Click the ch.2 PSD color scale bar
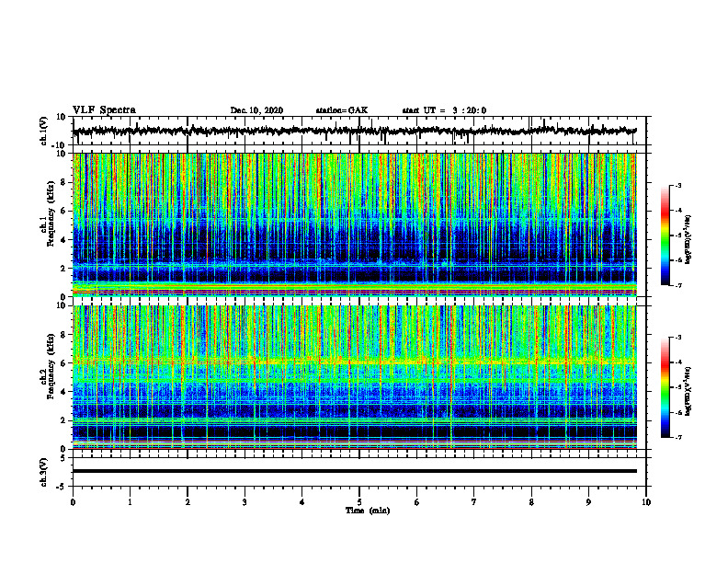The image size is (728, 563). click(665, 387)
